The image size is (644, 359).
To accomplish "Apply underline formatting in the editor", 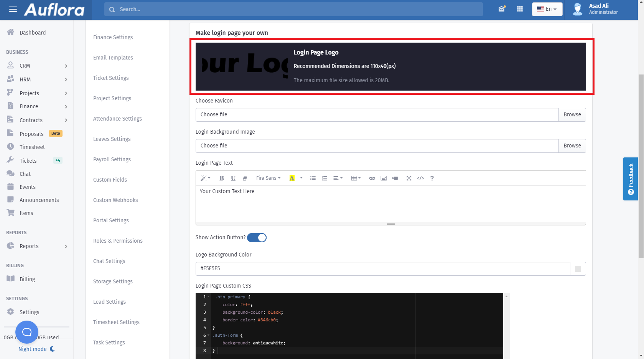I will coord(233,178).
